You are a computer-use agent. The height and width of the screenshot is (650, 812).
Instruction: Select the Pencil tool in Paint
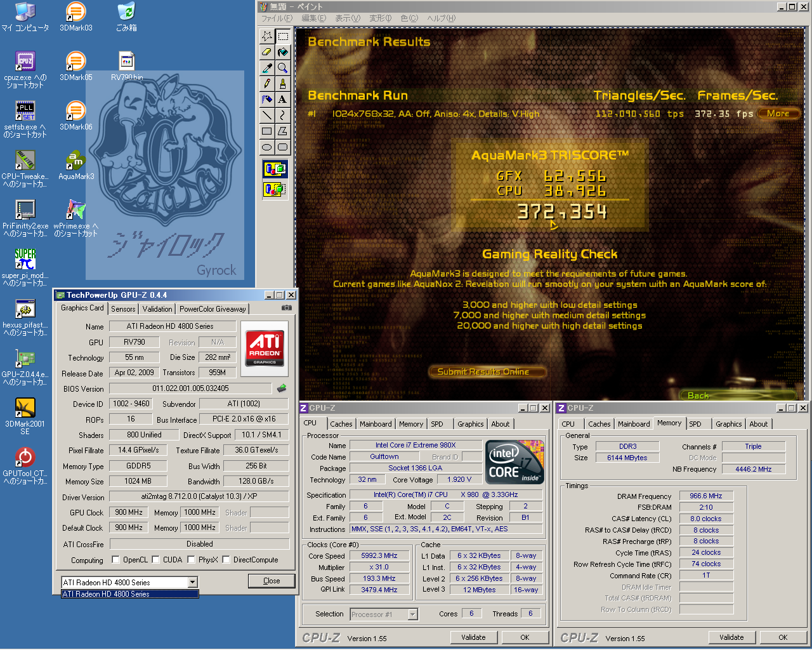point(267,84)
